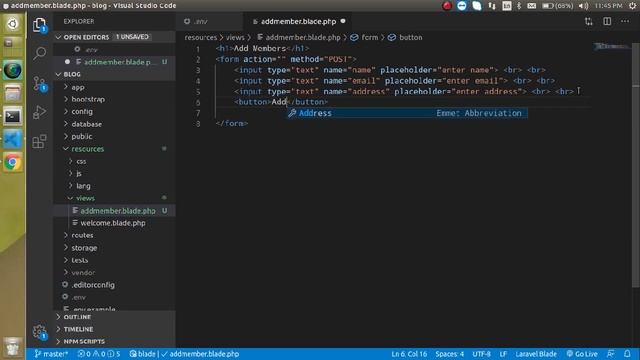
Task: Switch to the .env editor tab
Action: coord(210,21)
